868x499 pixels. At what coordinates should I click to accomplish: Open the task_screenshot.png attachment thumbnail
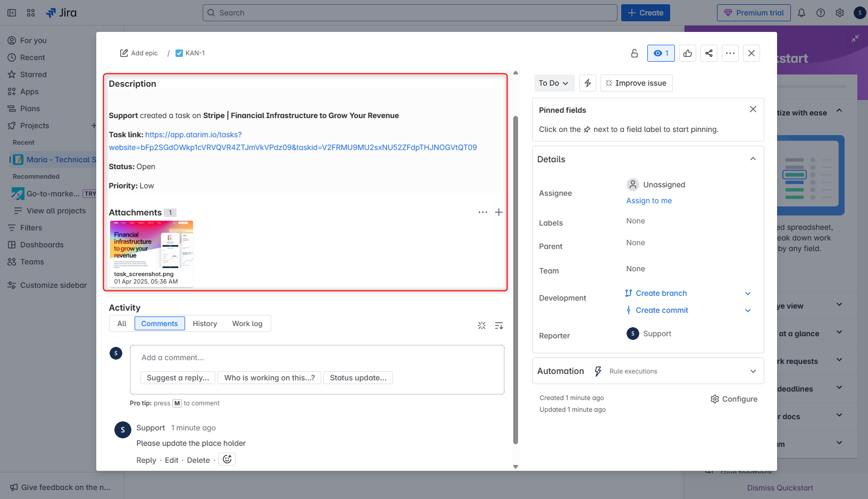(x=152, y=245)
